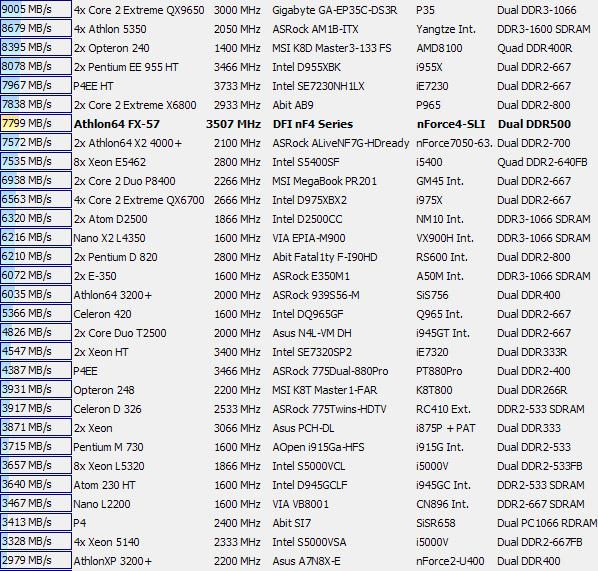
Task: Select the 2x Xeon HT row
Action: 299,352
